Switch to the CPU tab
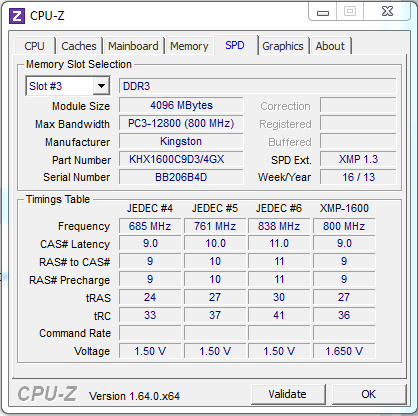418x416 pixels. pyautogui.click(x=34, y=46)
